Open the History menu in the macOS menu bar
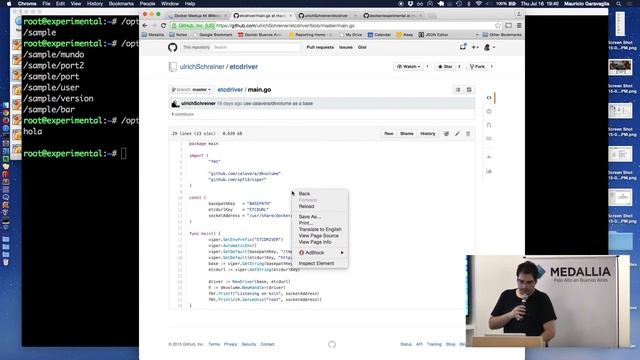 [95, 4]
